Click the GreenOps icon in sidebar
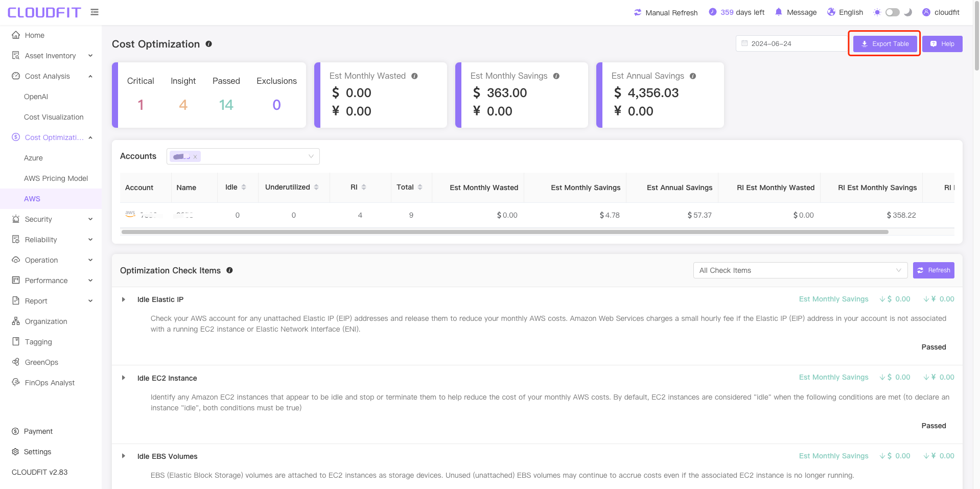Screen dimensions: 980x489 [16, 362]
